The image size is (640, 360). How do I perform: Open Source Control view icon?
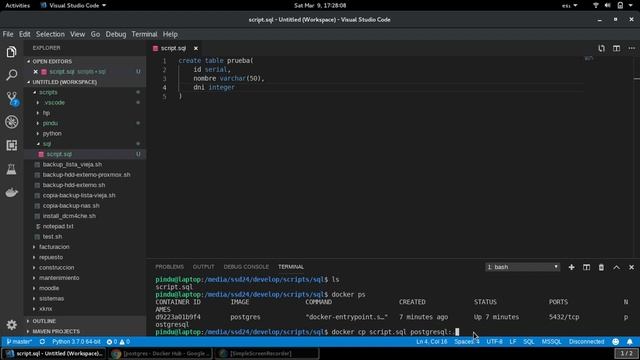(x=12, y=98)
